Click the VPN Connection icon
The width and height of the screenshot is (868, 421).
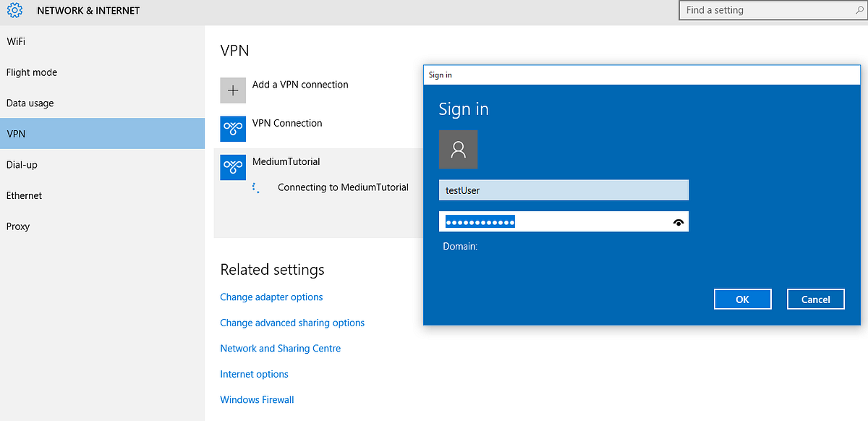(233, 129)
